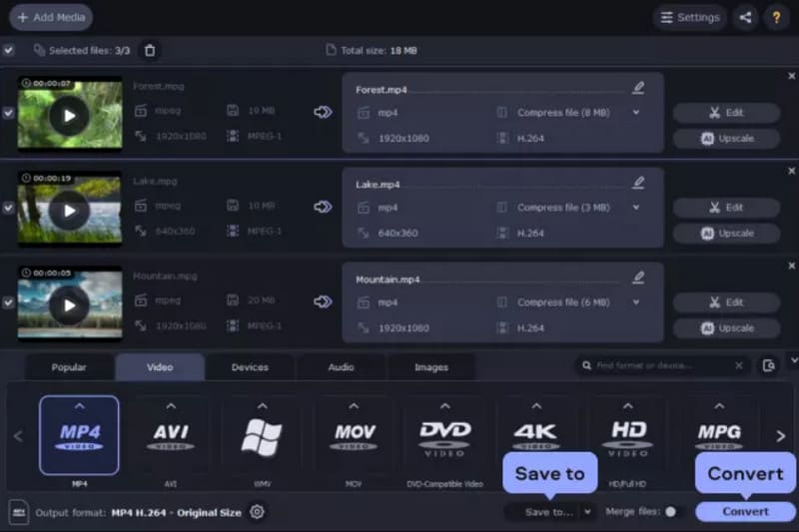Toggle the select all files checkbox
Screen dimensions: 799x532
[x=9, y=50]
